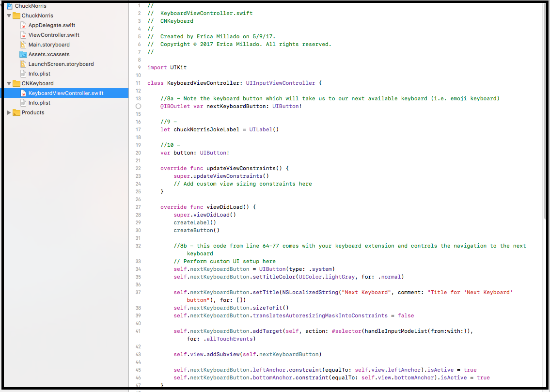The height and width of the screenshot is (392, 550).
Task: Click the 'createLabel()' call
Action: click(195, 222)
